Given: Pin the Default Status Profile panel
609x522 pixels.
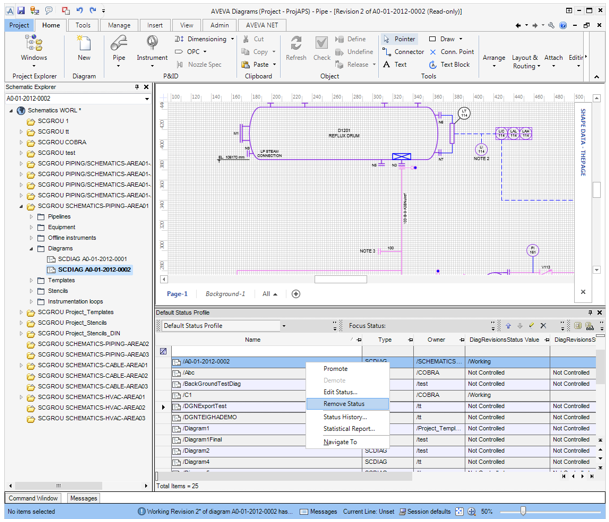Looking at the screenshot, I should click(590, 312).
